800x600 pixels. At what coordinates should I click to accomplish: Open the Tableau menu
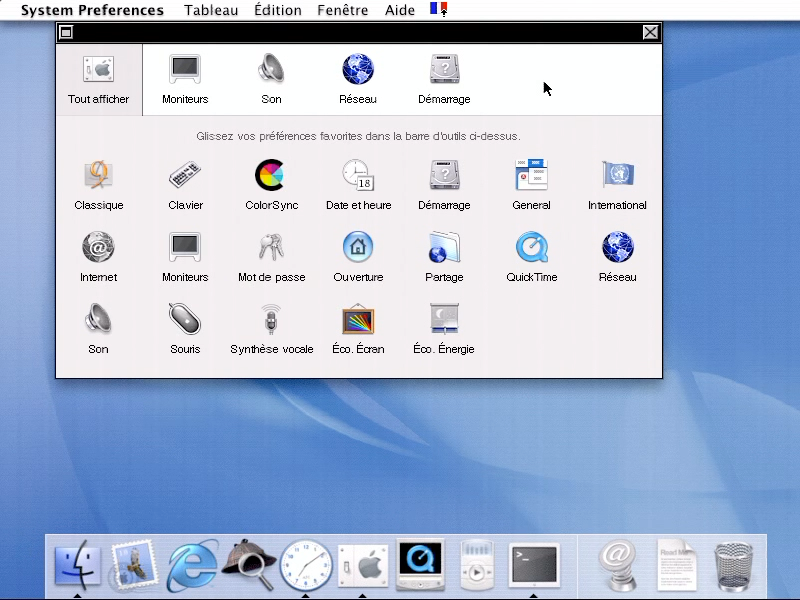point(211,10)
